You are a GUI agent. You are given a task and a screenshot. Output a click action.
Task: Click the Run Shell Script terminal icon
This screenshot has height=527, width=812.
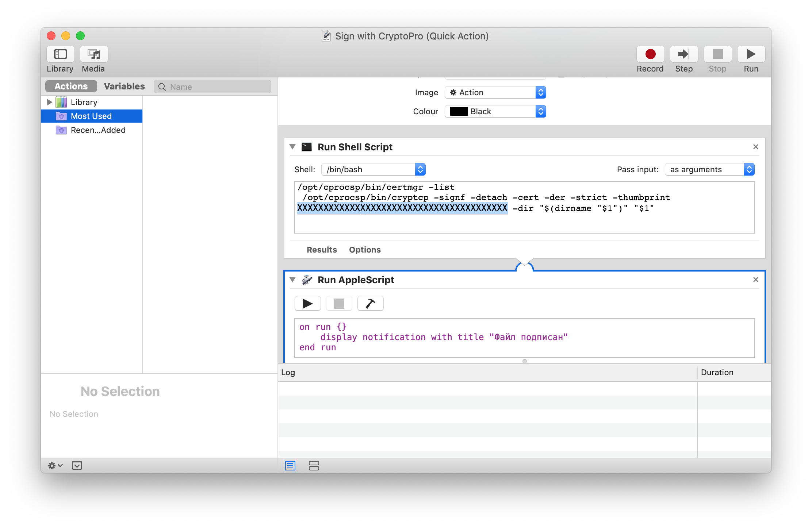pos(307,147)
